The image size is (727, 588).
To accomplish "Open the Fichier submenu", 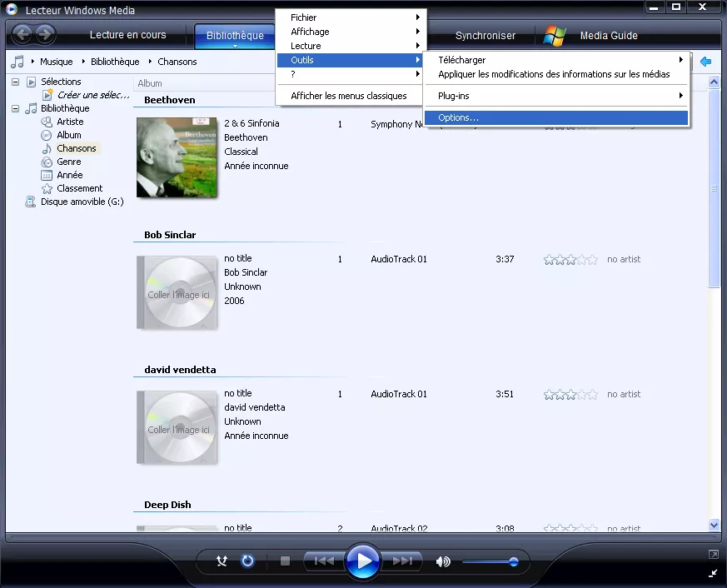I will click(x=349, y=17).
